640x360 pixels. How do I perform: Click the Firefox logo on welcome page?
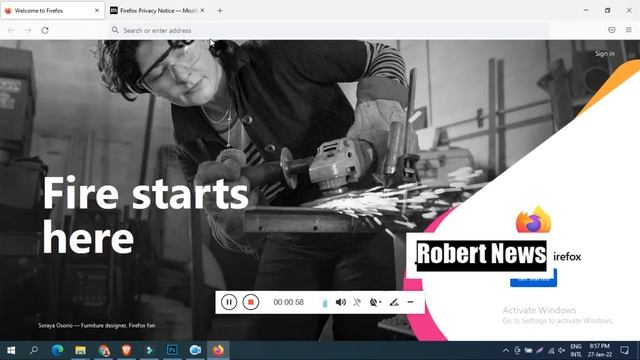[x=533, y=220]
